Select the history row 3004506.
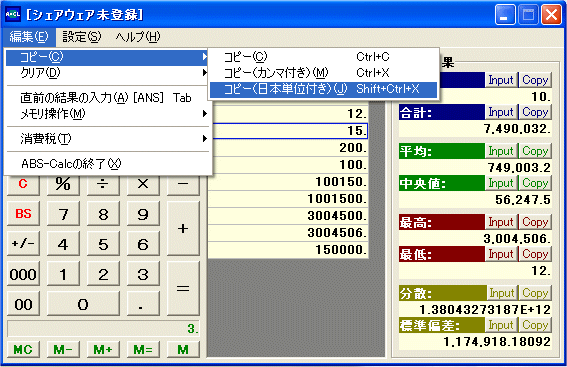The width and height of the screenshot is (567, 367). (288, 232)
